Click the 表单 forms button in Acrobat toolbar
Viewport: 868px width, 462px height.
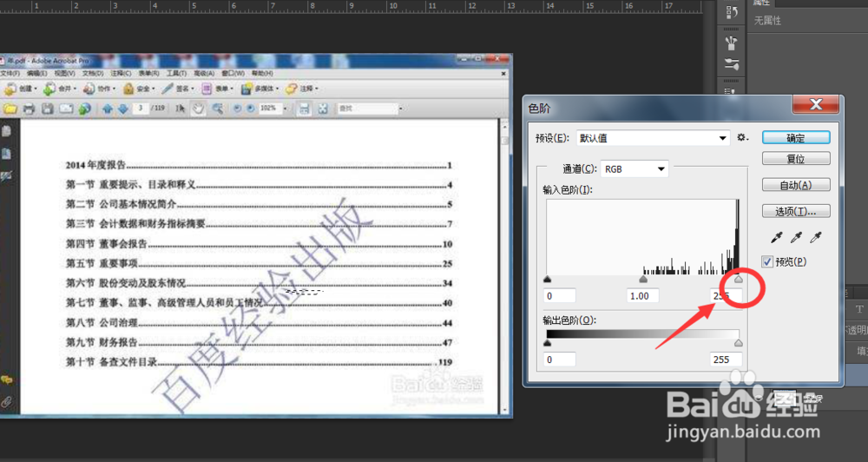click(216, 89)
